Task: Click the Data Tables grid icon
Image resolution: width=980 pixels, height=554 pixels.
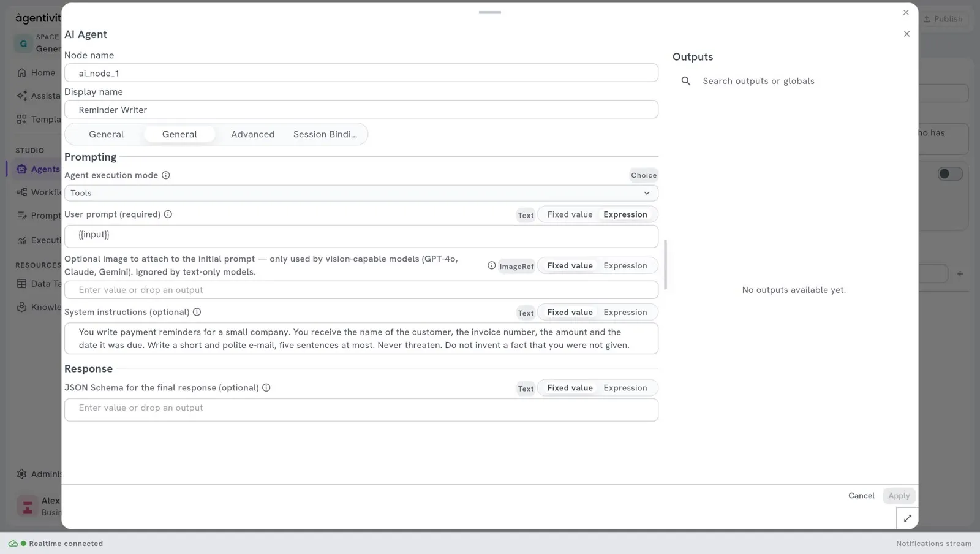Action: tap(22, 284)
